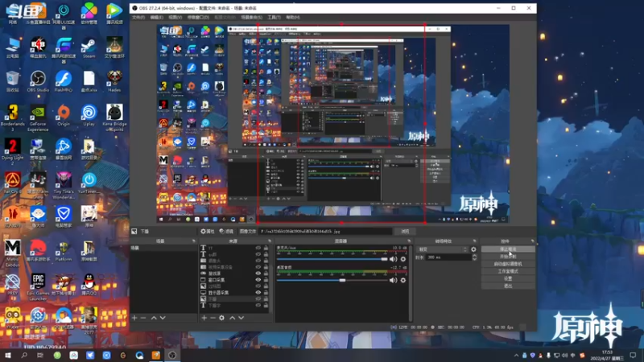
Task: Open source properties gear in the sources toolbar
Action: [x=222, y=318]
